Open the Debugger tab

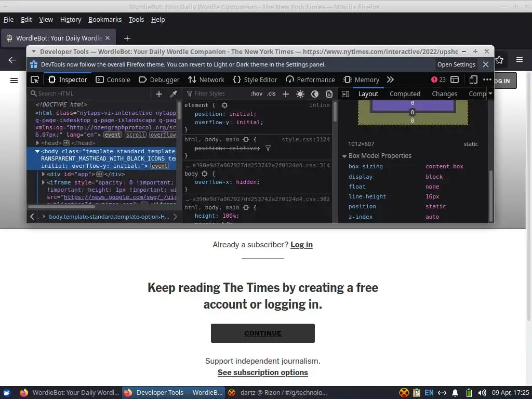pyautogui.click(x=159, y=79)
